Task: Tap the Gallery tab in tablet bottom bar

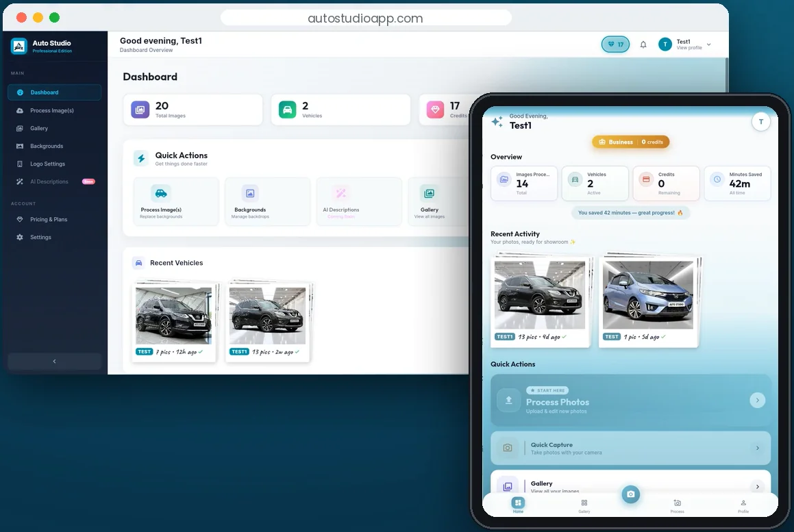Action: pos(584,506)
